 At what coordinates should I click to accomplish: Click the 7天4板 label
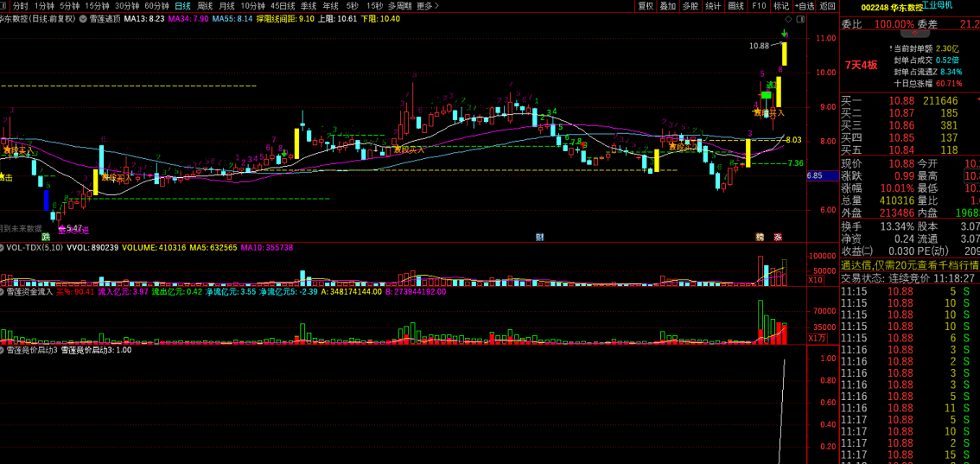tap(862, 65)
